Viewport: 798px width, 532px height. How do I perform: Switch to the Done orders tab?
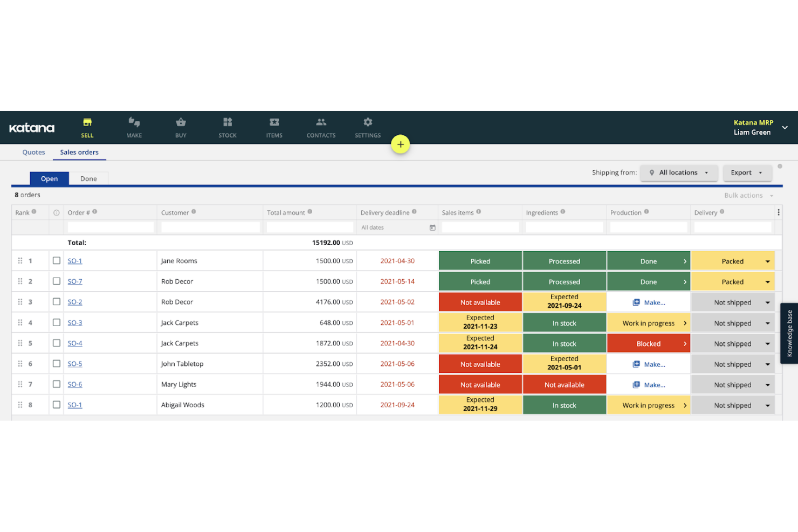(88, 179)
